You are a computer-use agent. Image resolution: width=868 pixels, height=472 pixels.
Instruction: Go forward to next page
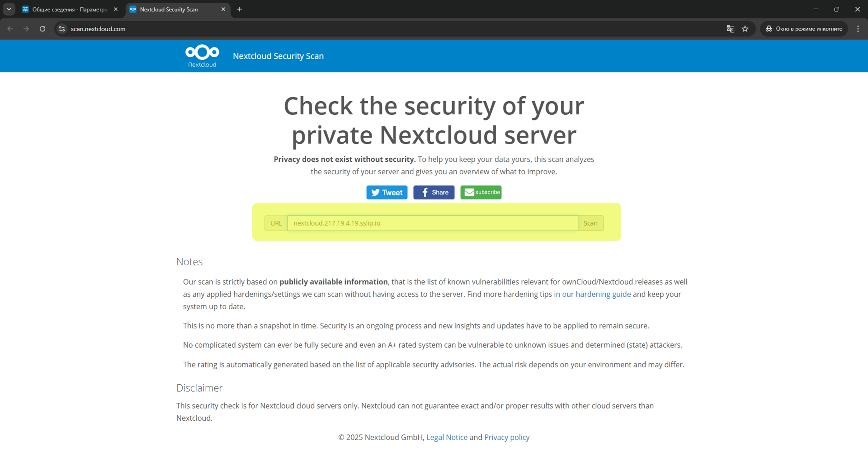(x=26, y=29)
